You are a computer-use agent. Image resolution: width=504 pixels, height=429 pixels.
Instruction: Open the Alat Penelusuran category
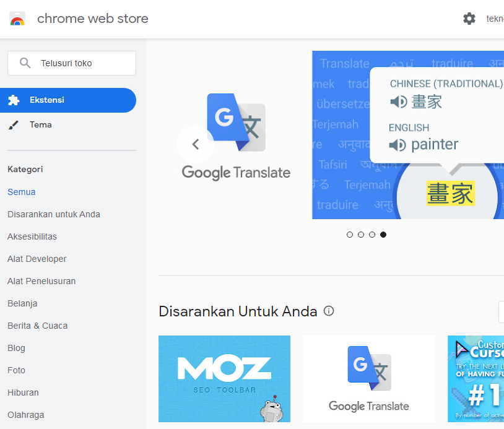tap(41, 281)
